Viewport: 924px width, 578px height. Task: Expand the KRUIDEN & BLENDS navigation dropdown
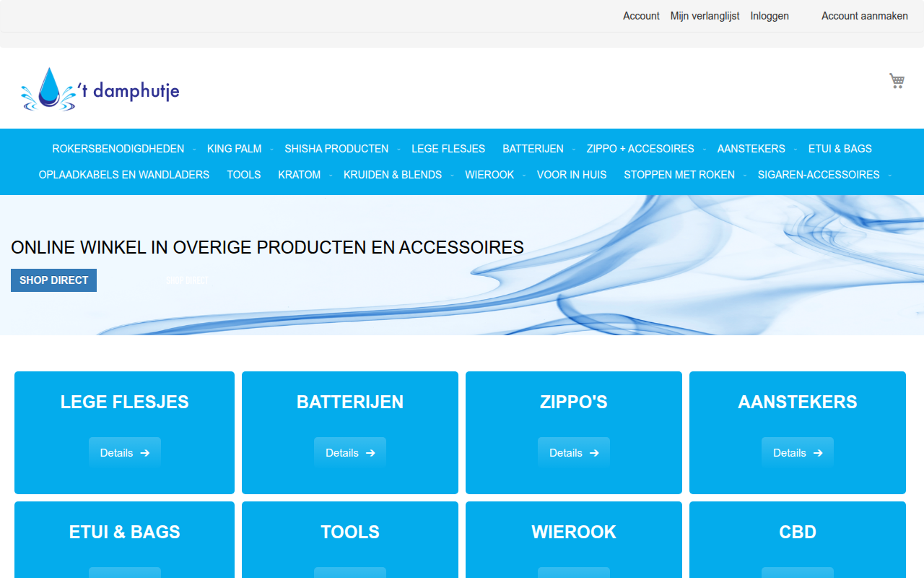(x=452, y=175)
